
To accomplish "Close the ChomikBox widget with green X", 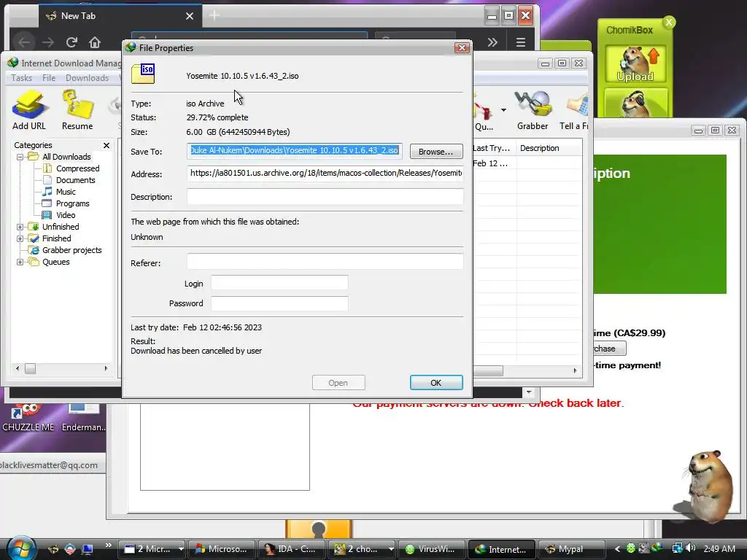I will tap(669, 22).
